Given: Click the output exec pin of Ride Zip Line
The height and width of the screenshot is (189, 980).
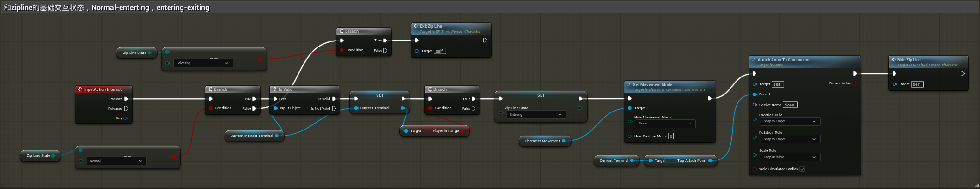Looking at the screenshot, I should [x=962, y=73].
